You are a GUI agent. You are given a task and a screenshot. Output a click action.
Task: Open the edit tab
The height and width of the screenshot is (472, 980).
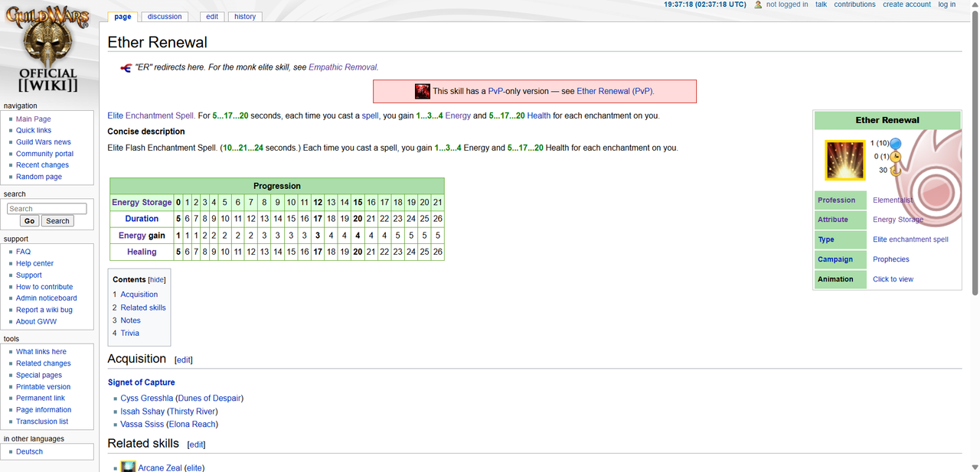212,16
